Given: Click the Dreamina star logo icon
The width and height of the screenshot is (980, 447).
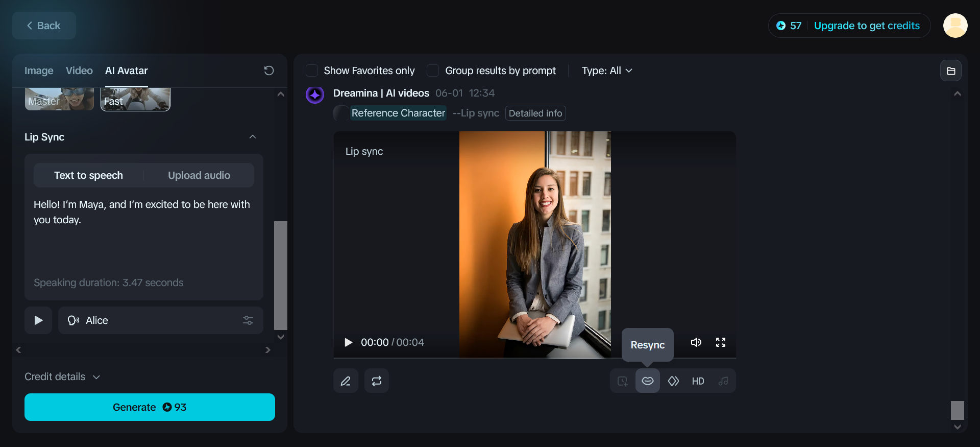Looking at the screenshot, I should [315, 95].
